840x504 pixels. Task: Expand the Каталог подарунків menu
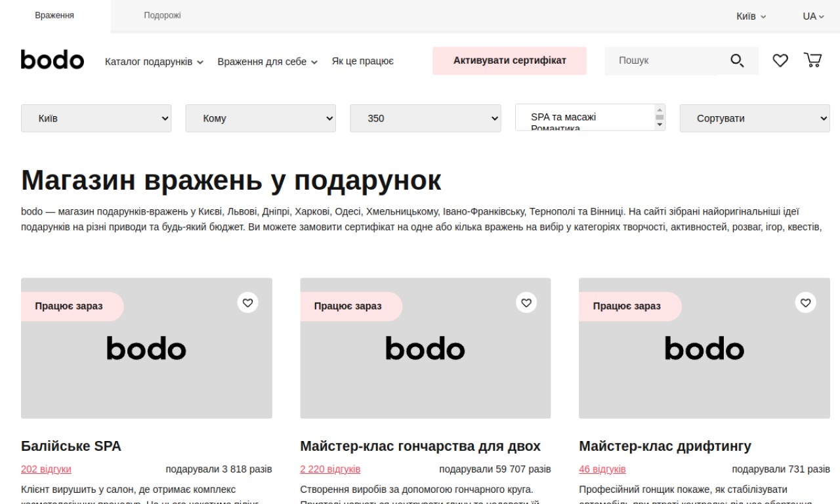pos(154,62)
